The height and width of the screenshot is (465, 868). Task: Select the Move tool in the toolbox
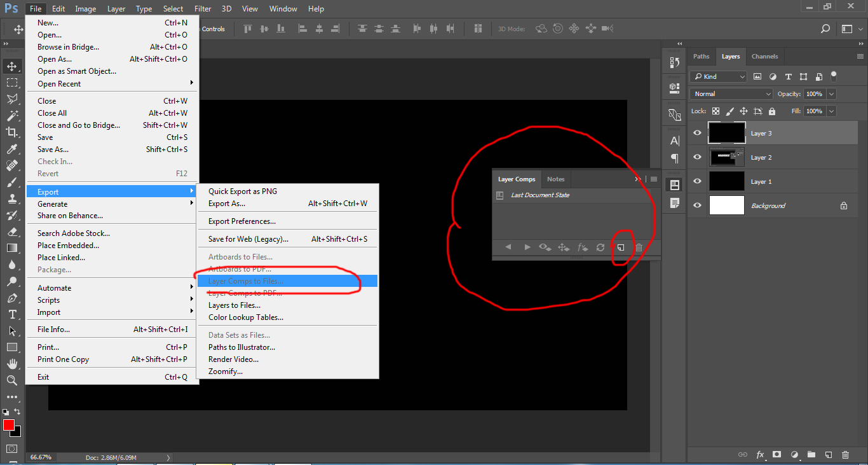pyautogui.click(x=12, y=66)
